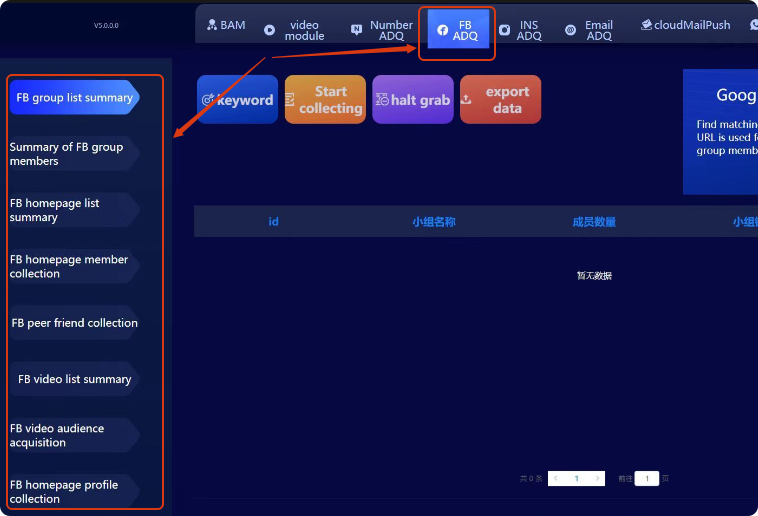Open Summary of FB group members
Viewport: 758px width, 516px height.
[68, 154]
